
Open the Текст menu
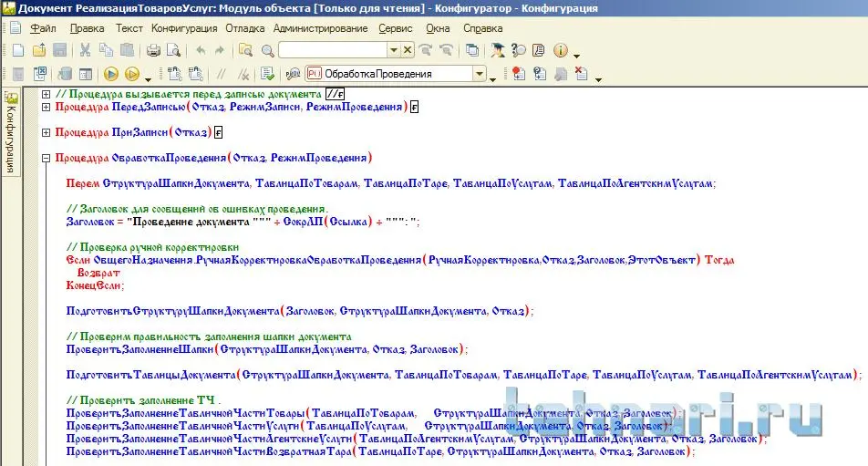[x=129, y=28]
